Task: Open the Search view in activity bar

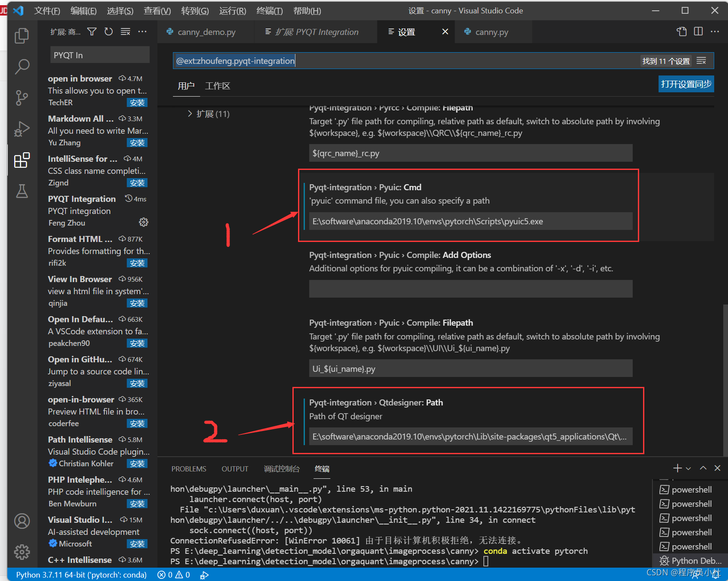Action: [x=22, y=66]
